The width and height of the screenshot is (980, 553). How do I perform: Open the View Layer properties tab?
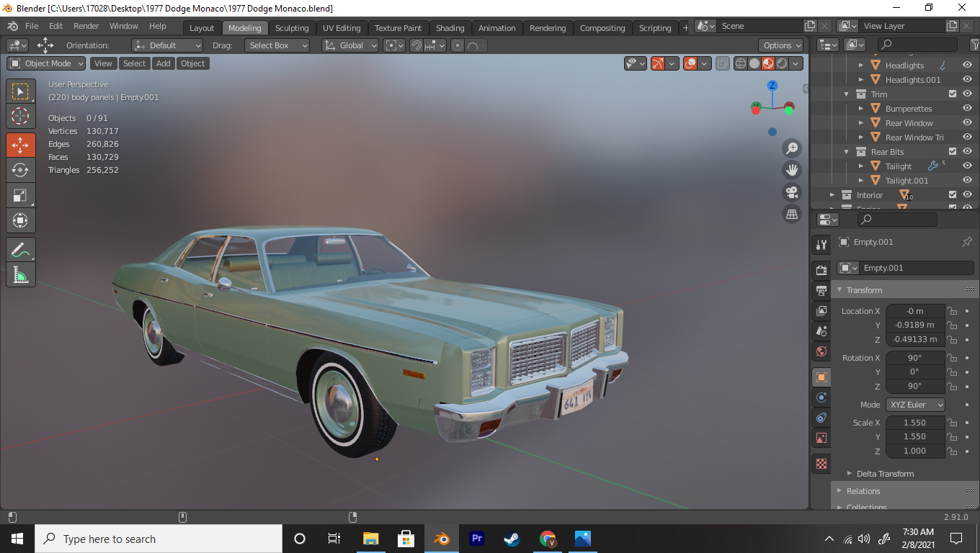pyautogui.click(x=821, y=311)
